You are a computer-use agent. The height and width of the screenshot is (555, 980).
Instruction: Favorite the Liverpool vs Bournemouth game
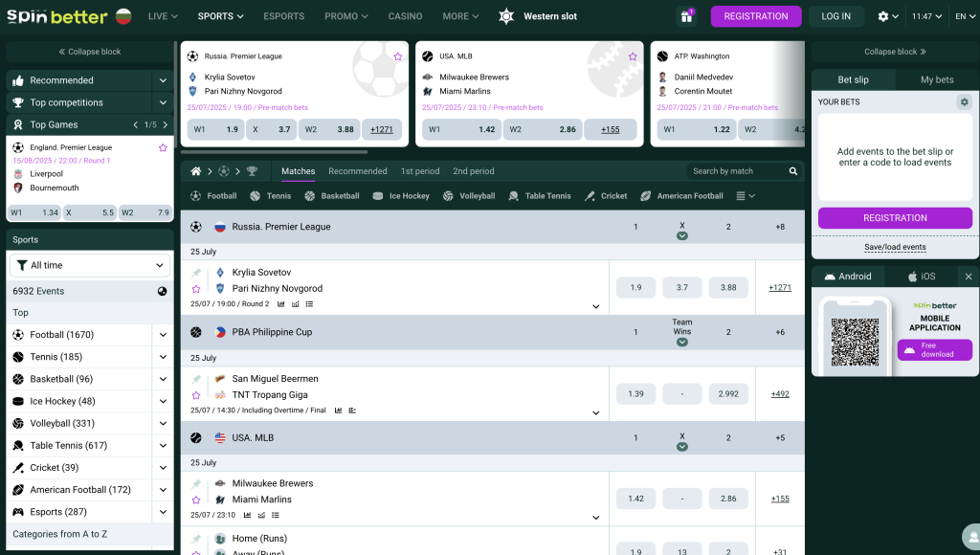click(x=163, y=148)
